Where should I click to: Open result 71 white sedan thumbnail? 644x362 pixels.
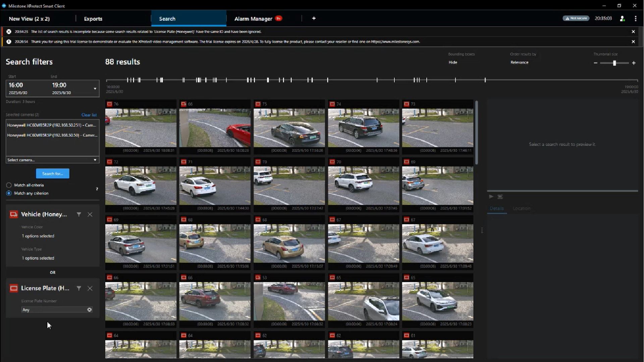[x=215, y=186]
